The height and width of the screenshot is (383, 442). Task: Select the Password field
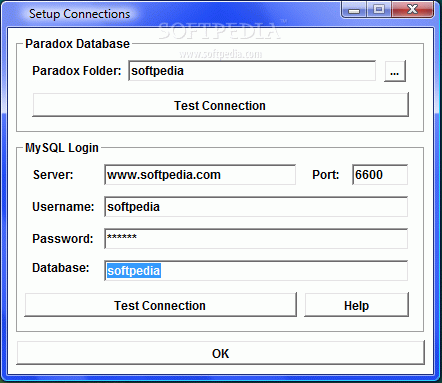coord(256,239)
